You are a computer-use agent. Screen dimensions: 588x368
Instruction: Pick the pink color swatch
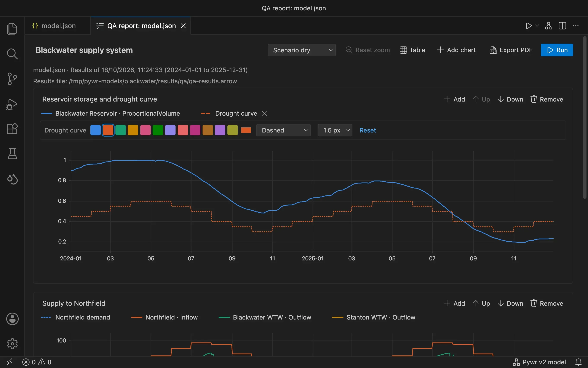tap(145, 130)
